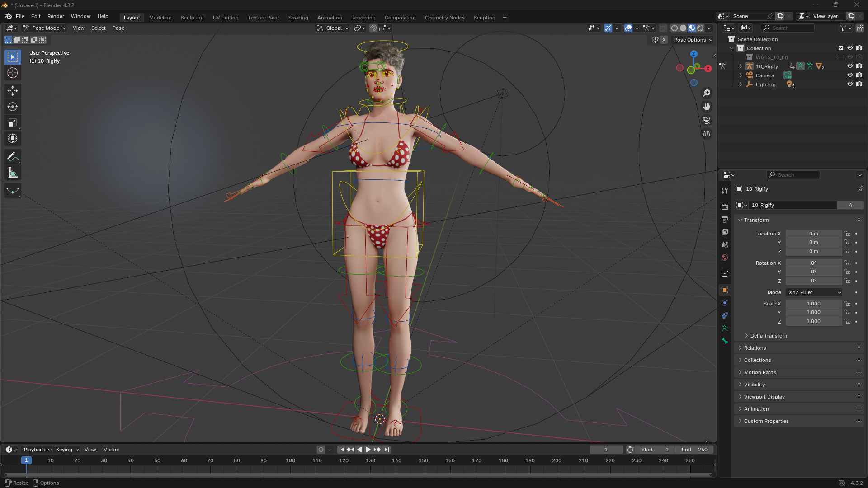Open the Render menu
The image size is (868, 488).
pos(56,16)
